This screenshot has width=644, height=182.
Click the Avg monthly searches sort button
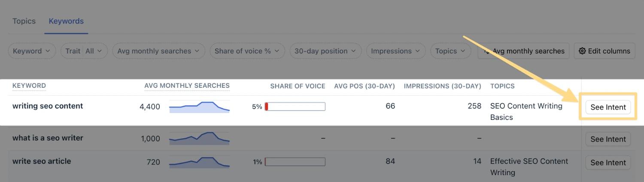click(524, 51)
